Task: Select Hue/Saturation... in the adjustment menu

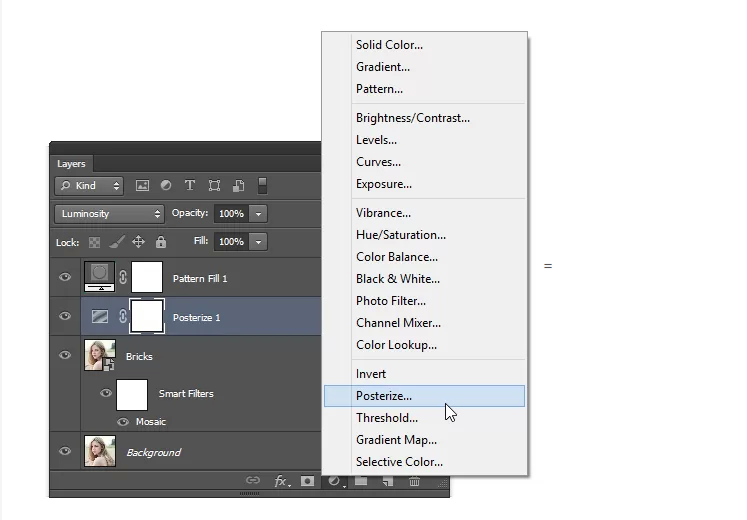Action: [401, 235]
